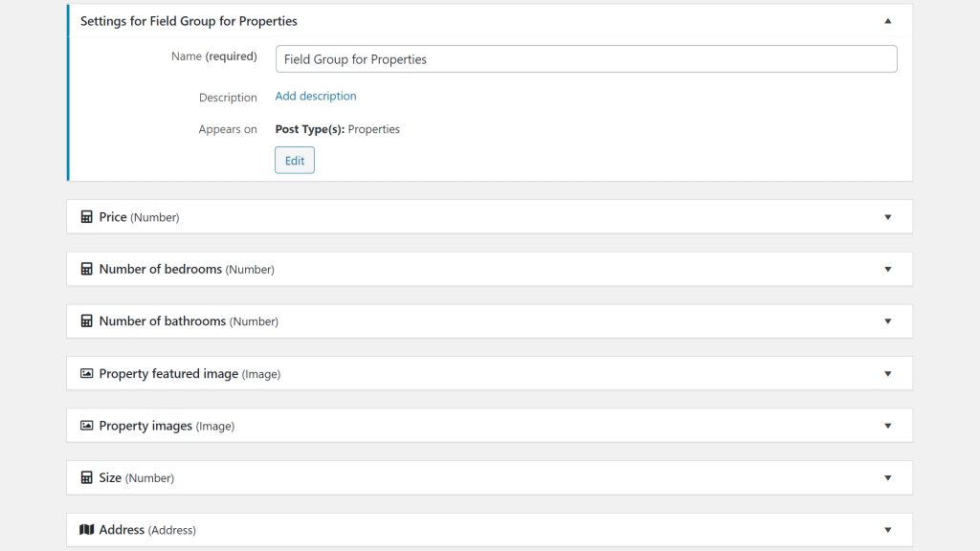Expand Property featured image field arrow
980x551 pixels.
(x=887, y=374)
